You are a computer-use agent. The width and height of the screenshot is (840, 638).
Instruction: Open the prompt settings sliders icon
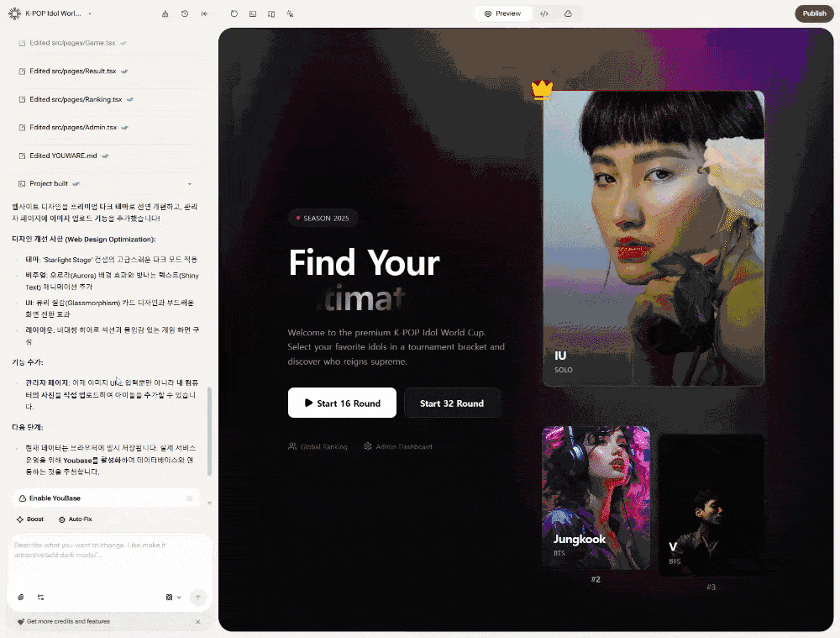(x=40, y=597)
